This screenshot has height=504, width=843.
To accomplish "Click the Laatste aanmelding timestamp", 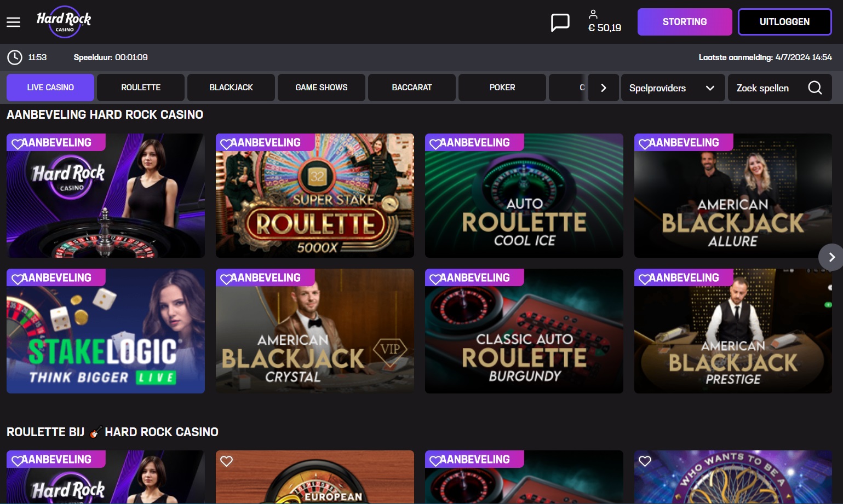I will (765, 57).
